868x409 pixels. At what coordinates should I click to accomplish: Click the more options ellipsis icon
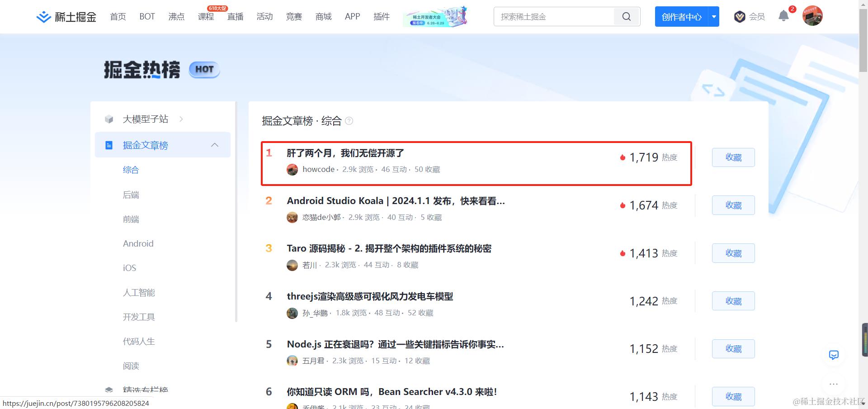point(834,384)
